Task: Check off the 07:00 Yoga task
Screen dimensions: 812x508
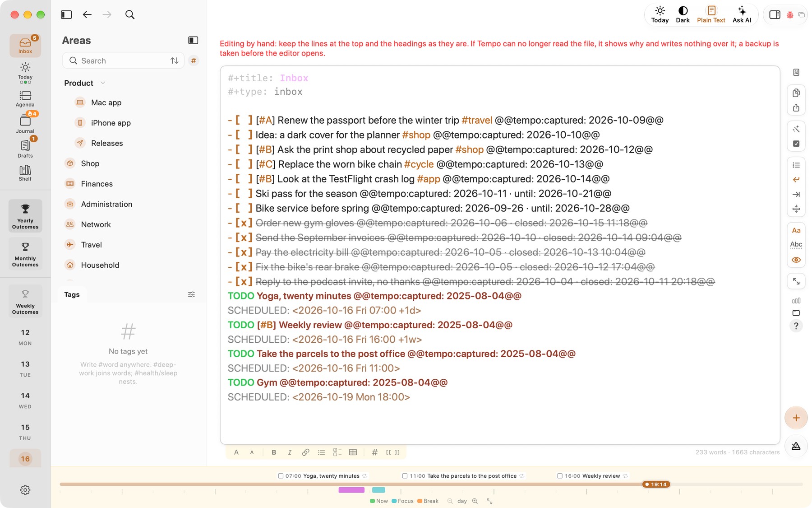Action: click(281, 476)
